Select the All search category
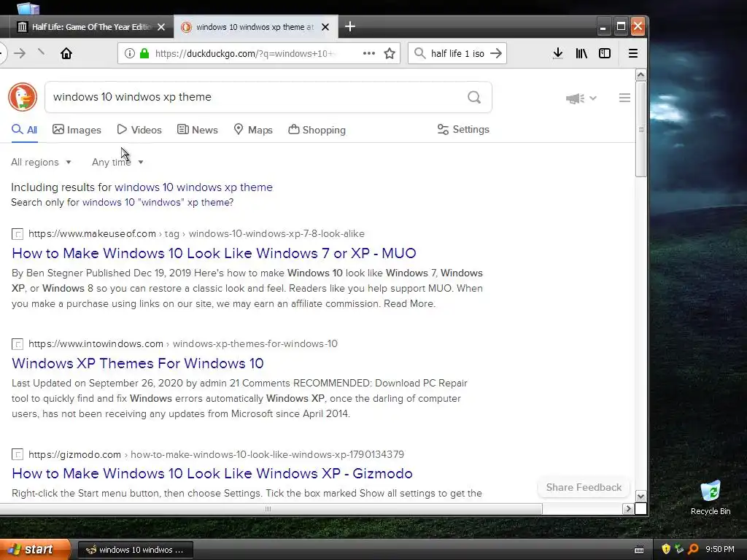The width and height of the screenshot is (747, 560). tap(24, 130)
